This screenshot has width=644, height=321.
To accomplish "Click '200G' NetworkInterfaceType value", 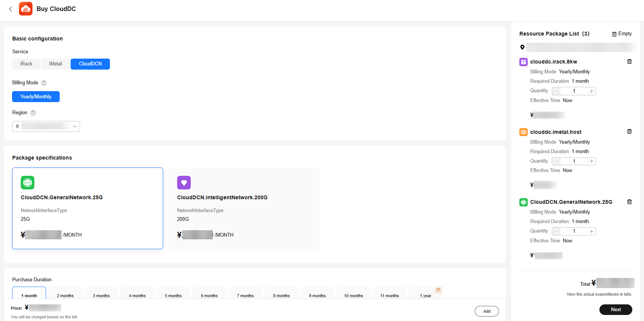I will (x=183, y=219).
